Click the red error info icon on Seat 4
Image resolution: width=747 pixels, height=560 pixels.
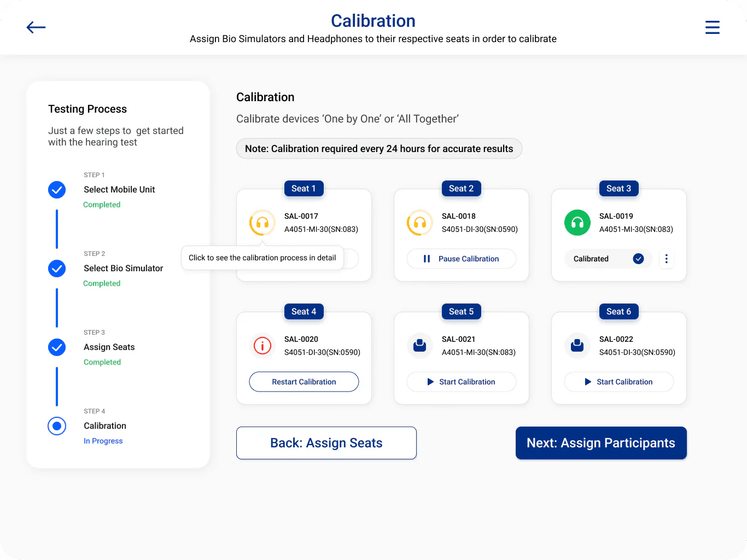click(x=262, y=346)
